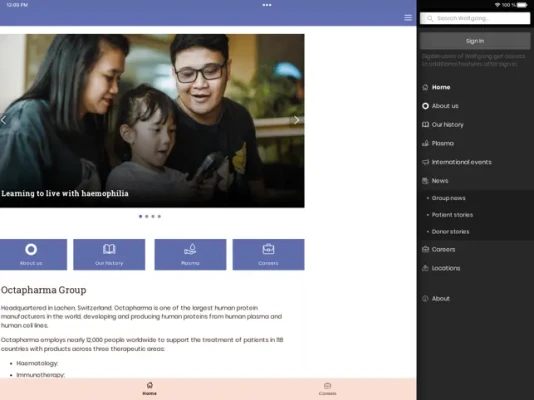
Task: Select the fourth carousel dot
Action: [x=159, y=216]
